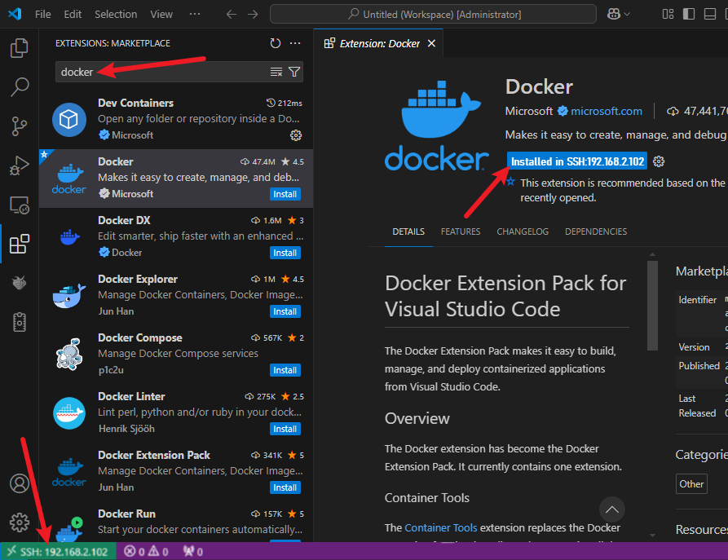
Task: Open the Manage gear in activity bar
Action: [19, 523]
